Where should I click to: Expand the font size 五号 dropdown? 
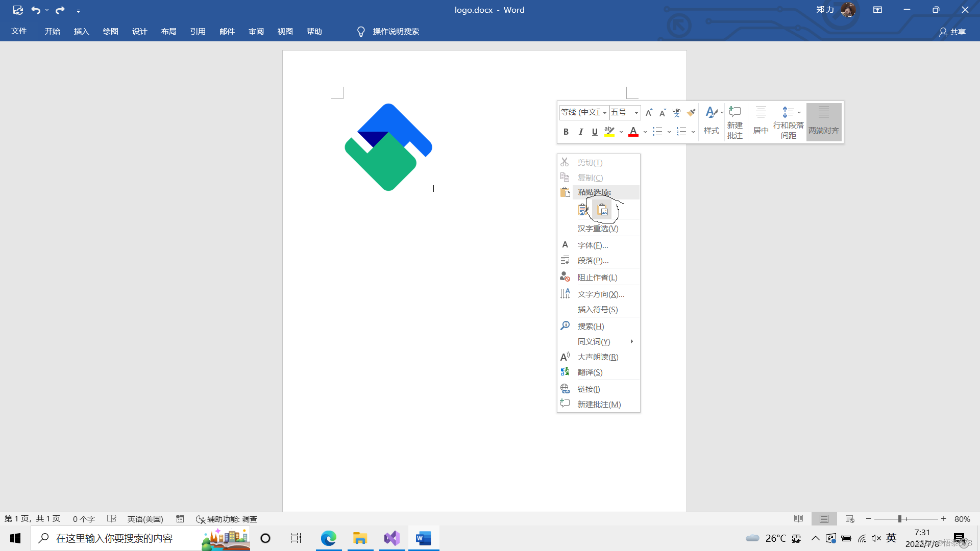pos(636,112)
